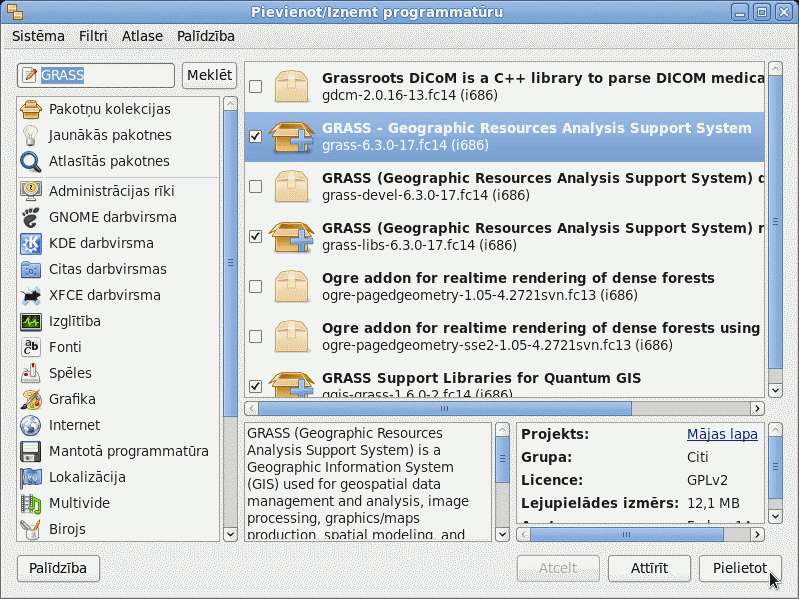Screen dimensions: 799x599
Task: Check the gdcm-2.0.16 package checkbox
Action: point(255,86)
